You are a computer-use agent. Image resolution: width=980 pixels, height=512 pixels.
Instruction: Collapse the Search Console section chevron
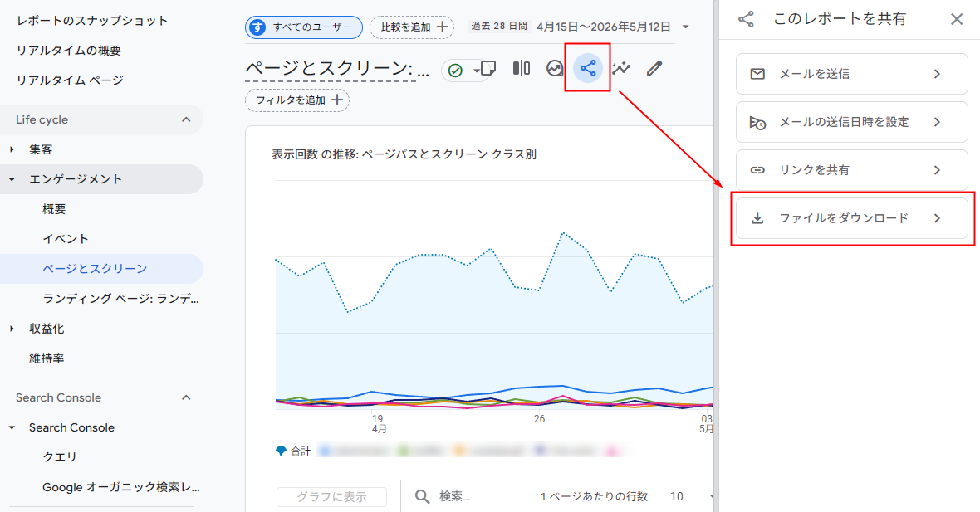click(x=186, y=397)
